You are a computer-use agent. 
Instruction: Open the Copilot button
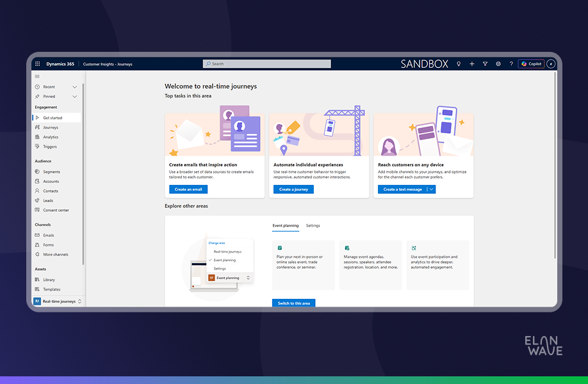pyautogui.click(x=531, y=64)
